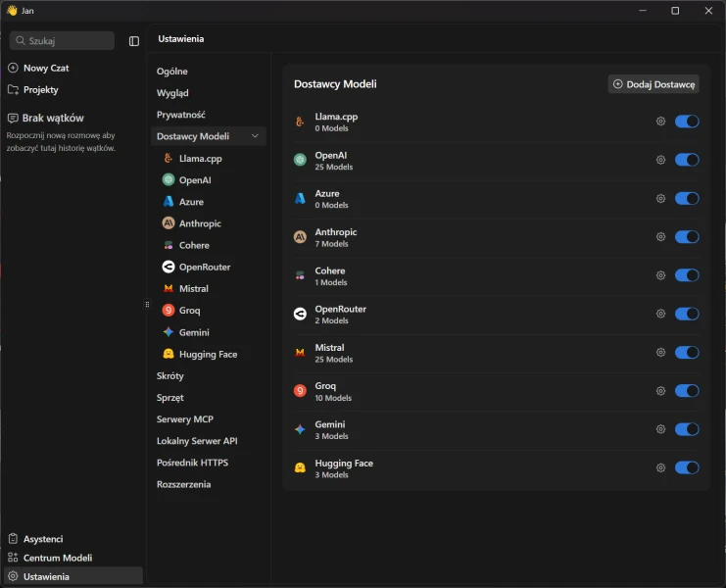This screenshot has width=726, height=588.
Task: Collapse the Dostawcy Modeli submenu chevron
Action: click(256, 136)
